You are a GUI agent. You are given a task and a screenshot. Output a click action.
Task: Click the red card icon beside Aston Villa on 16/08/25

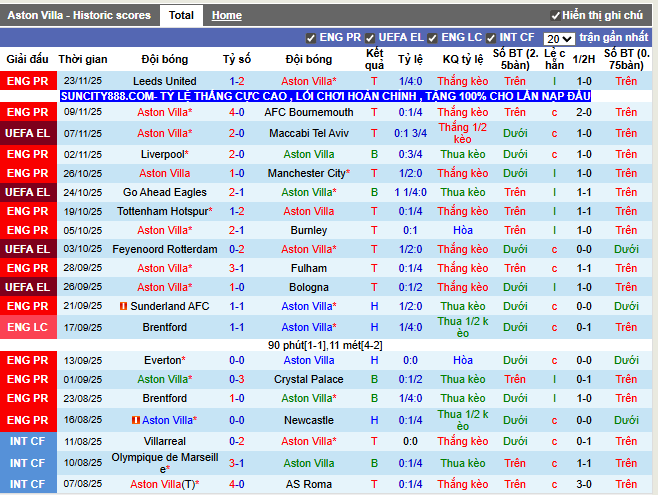[136, 420]
